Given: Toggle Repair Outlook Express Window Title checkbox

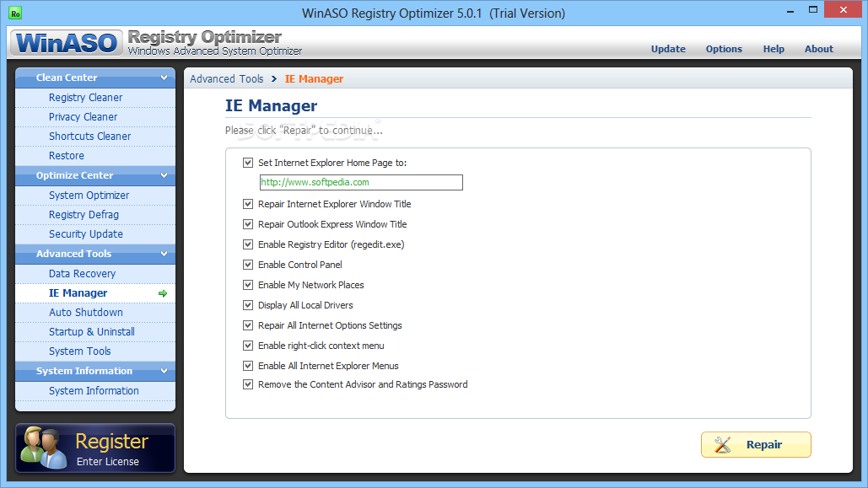Looking at the screenshot, I should pyautogui.click(x=248, y=224).
